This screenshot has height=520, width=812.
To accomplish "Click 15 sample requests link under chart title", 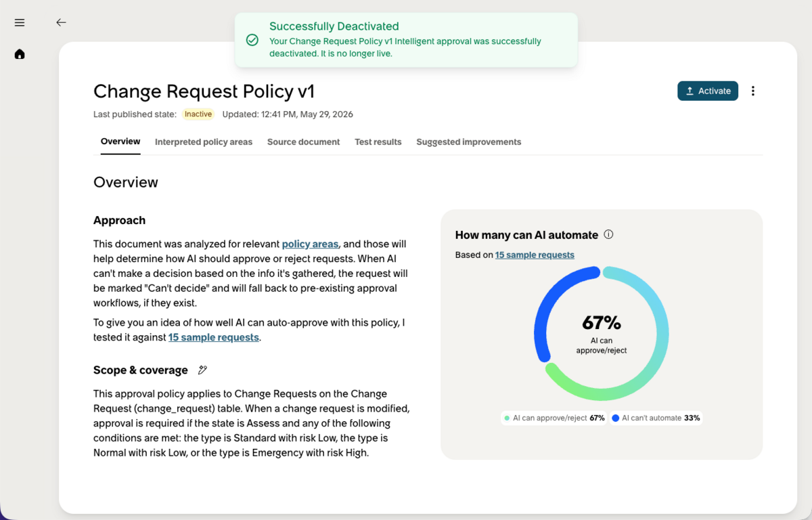I will (x=535, y=255).
